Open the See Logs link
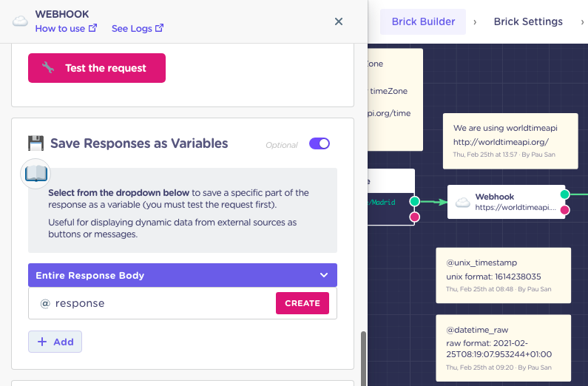The height and width of the screenshot is (386, 588). click(138, 29)
